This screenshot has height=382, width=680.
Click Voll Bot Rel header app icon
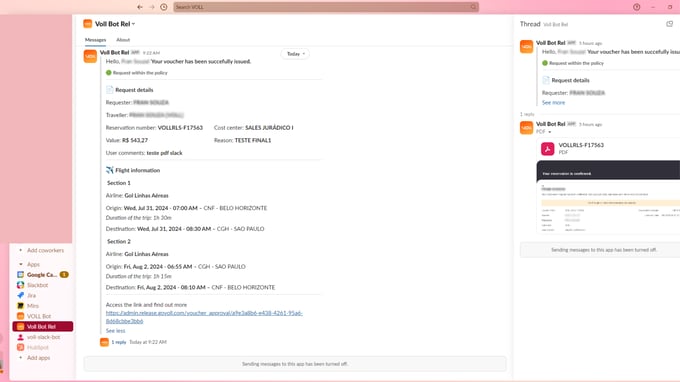pos(88,23)
